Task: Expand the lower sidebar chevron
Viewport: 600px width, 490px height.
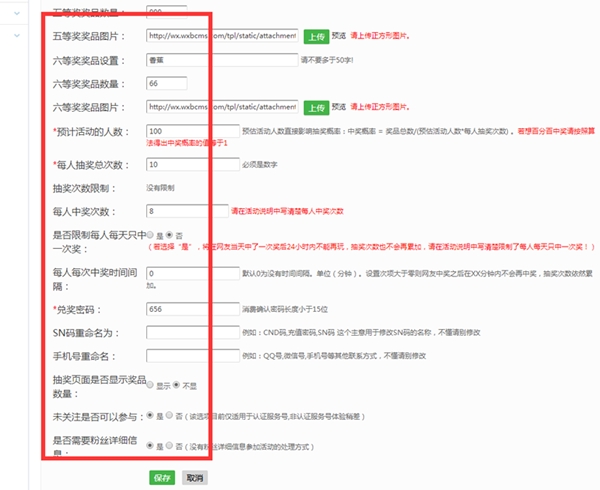Action: pyautogui.click(x=17, y=36)
